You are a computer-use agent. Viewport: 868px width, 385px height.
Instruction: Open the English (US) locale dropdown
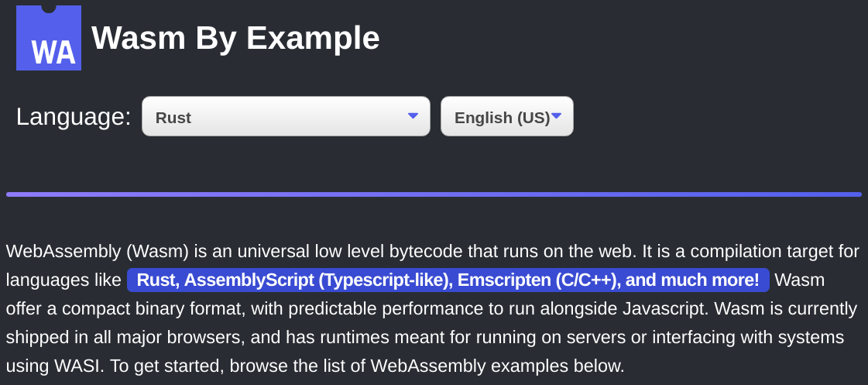point(506,116)
